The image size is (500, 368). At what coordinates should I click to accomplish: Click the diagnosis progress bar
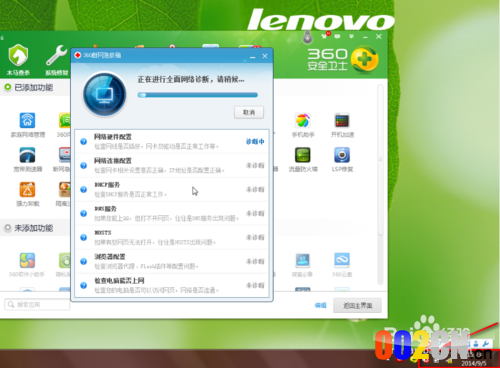(198, 95)
